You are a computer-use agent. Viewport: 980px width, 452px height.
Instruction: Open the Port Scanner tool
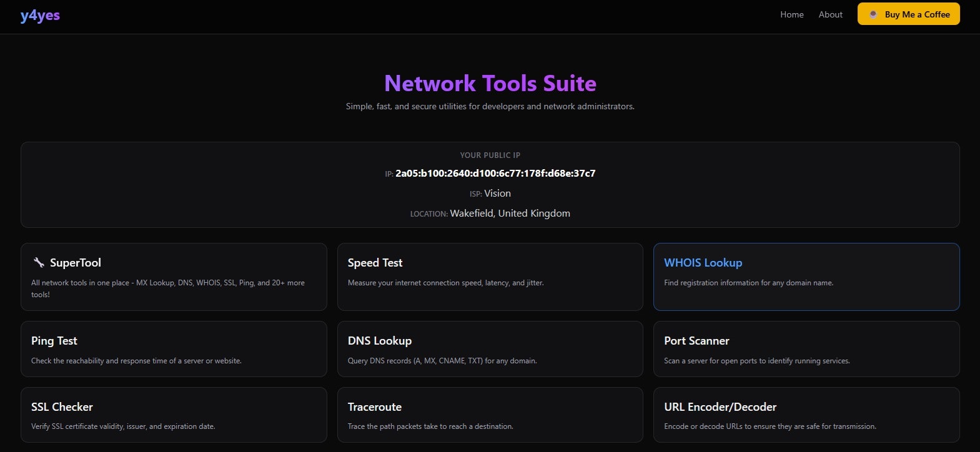pyautogui.click(x=806, y=349)
